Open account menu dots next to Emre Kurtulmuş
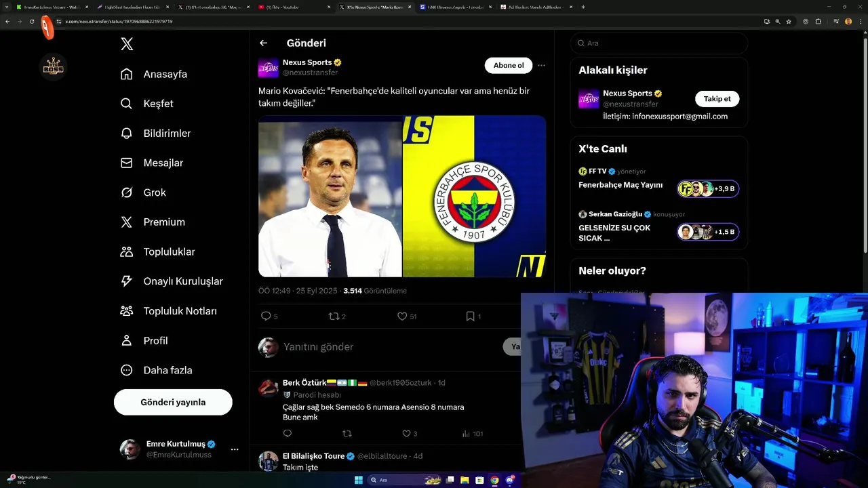 pos(235,449)
